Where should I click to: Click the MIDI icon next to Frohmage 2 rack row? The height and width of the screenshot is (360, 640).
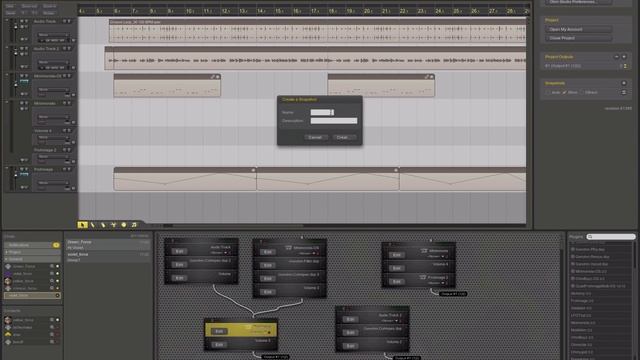(x=423, y=277)
